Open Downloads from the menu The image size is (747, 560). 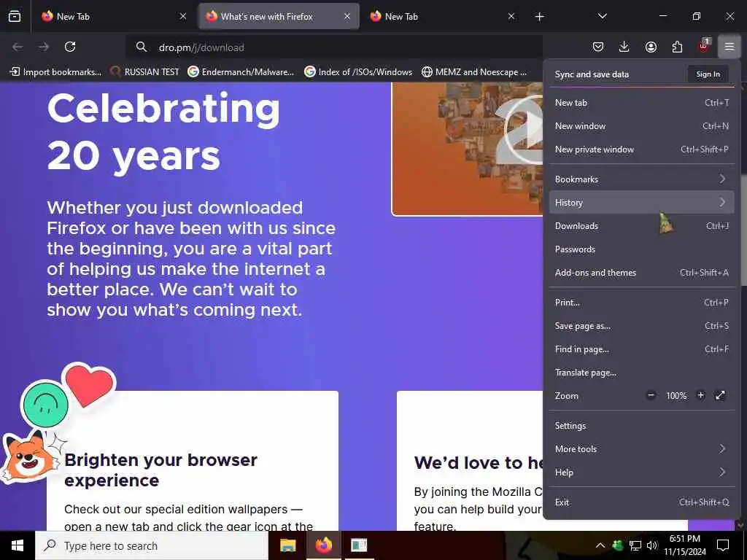click(642, 226)
